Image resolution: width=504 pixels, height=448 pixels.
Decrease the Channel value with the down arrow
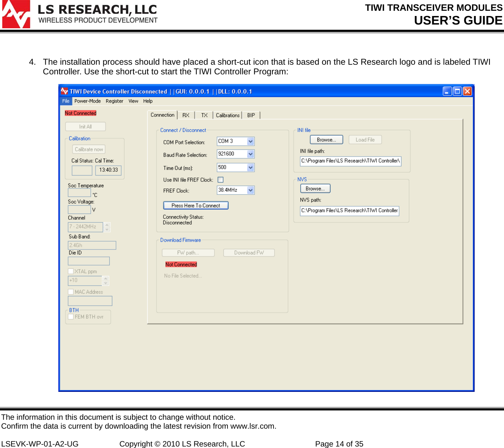[107, 229]
